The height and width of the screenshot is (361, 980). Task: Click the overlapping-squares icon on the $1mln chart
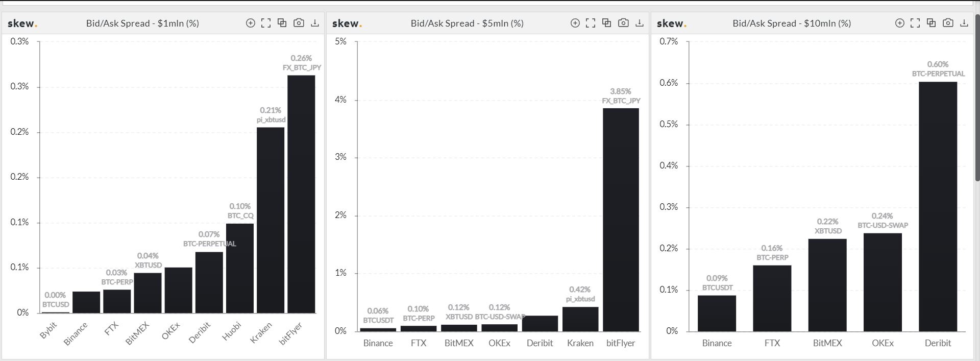(282, 23)
